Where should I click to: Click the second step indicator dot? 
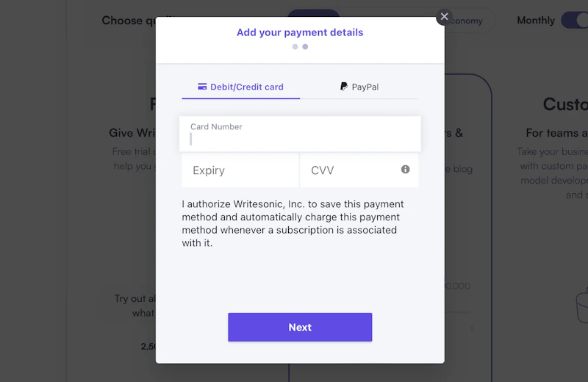[305, 46]
